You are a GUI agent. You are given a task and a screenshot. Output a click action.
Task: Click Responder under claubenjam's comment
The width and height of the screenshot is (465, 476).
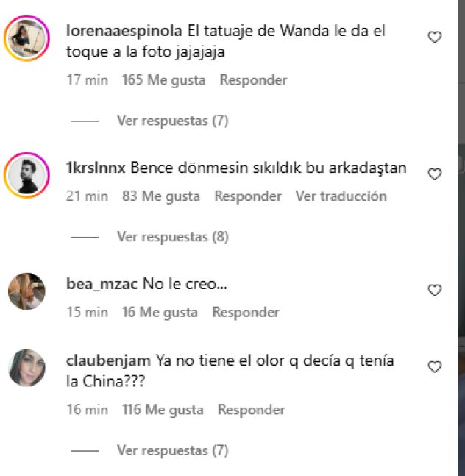pyautogui.click(x=252, y=410)
